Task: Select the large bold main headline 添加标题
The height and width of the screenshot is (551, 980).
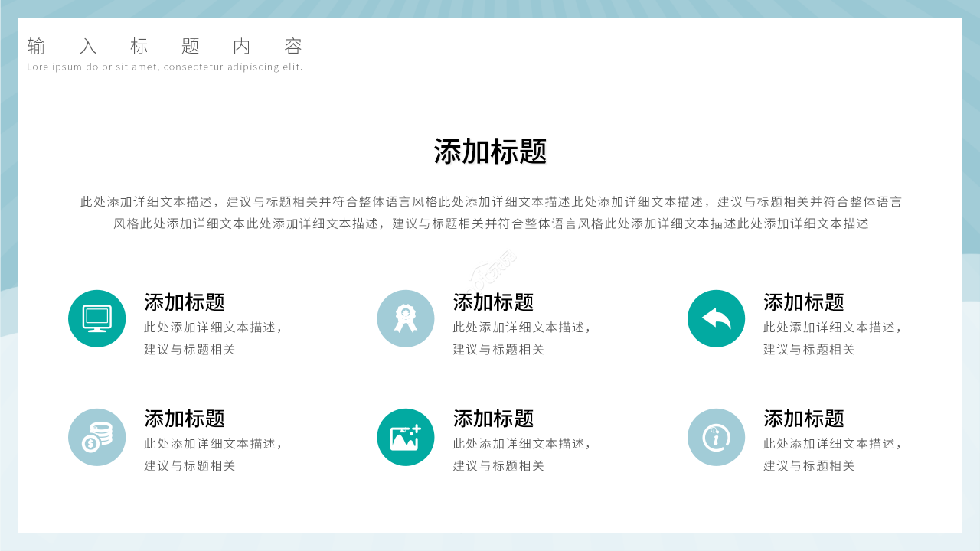Action: (490, 152)
